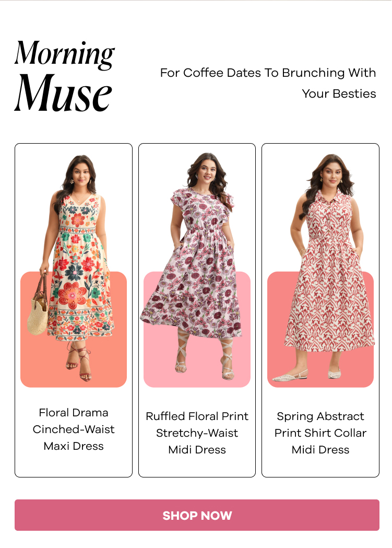Viewport: 392px width, 548px height.
Task: Click the light pink block behind the ruffled dress
Action: click(197, 364)
